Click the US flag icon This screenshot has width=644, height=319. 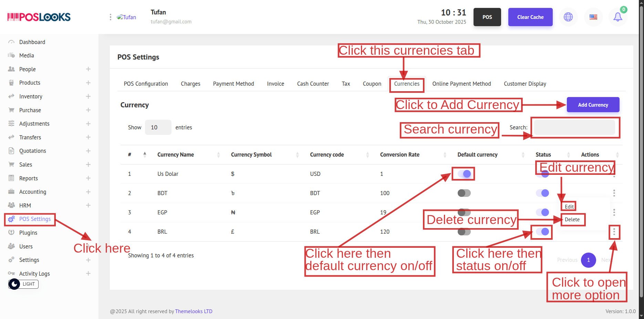pos(593,17)
